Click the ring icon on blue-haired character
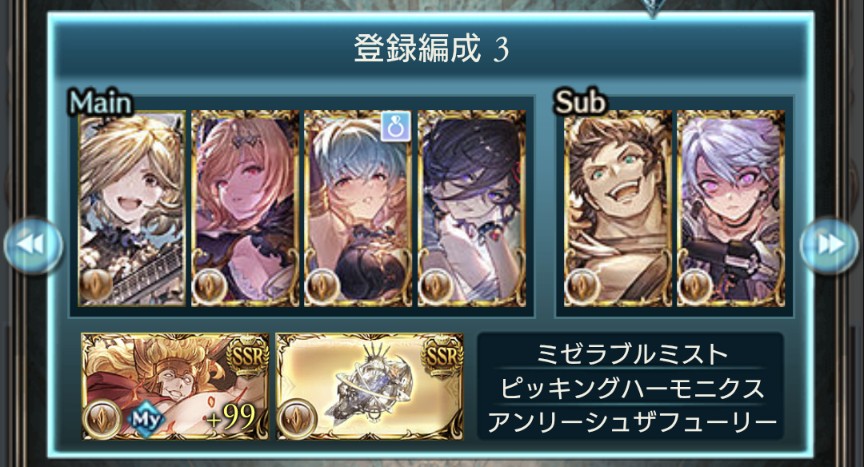The height and width of the screenshot is (467, 864). click(x=396, y=126)
